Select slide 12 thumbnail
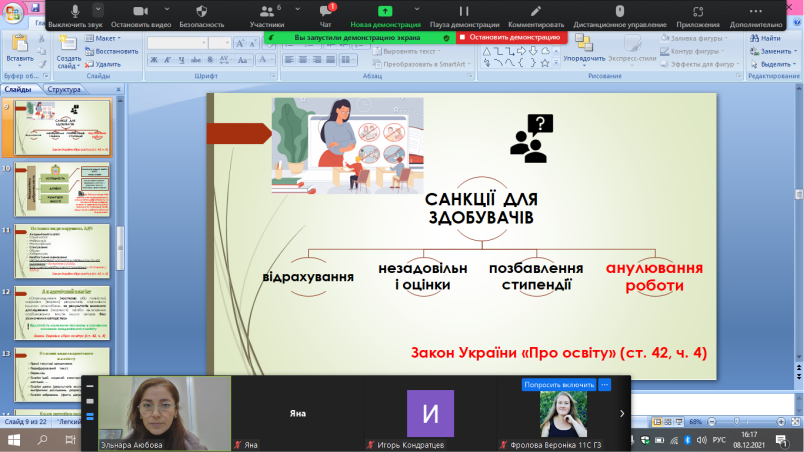 [62, 313]
